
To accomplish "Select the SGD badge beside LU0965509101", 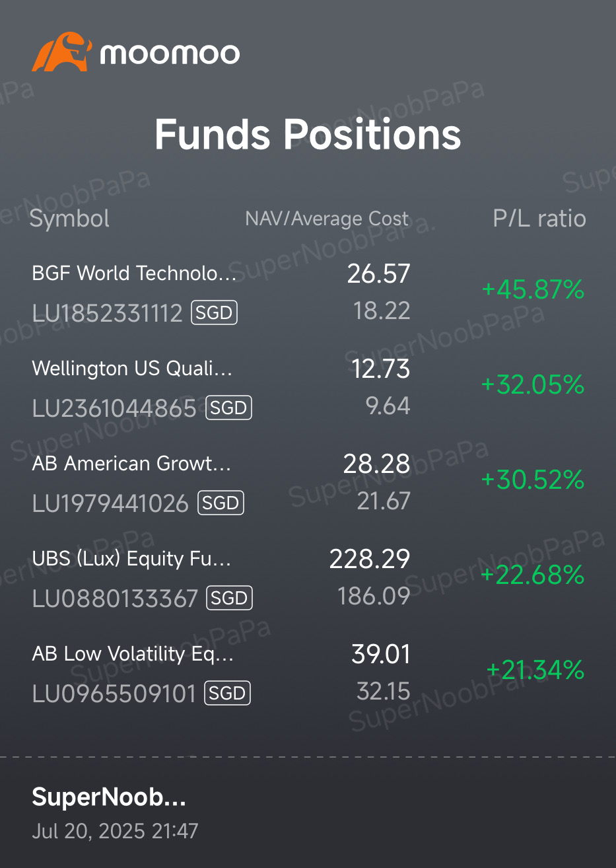I will pos(228,693).
